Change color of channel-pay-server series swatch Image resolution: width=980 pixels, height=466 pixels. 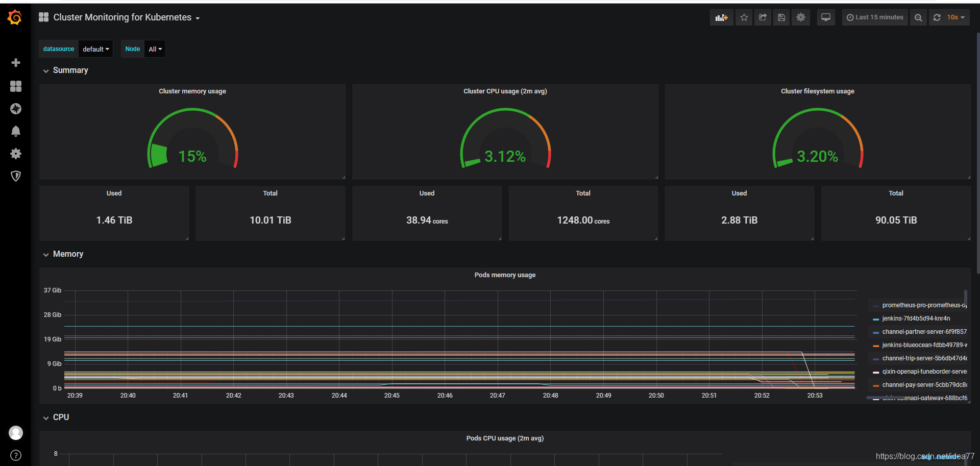(x=876, y=386)
